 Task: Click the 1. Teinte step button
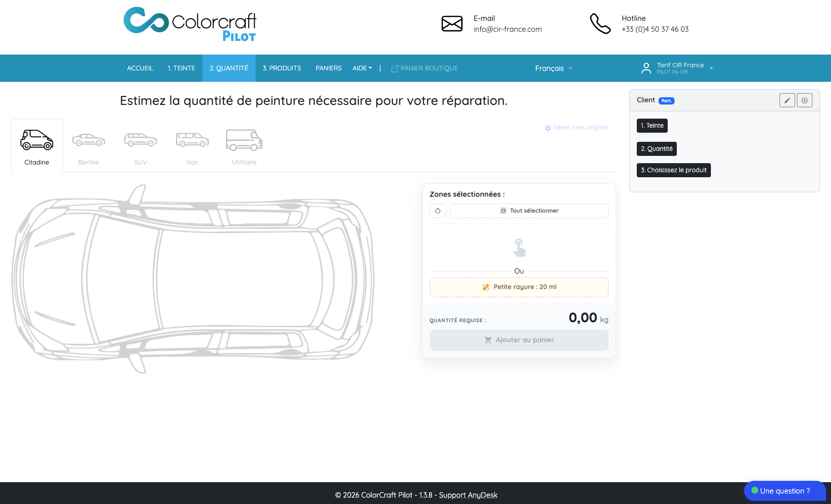pyautogui.click(x=652, y=125)
